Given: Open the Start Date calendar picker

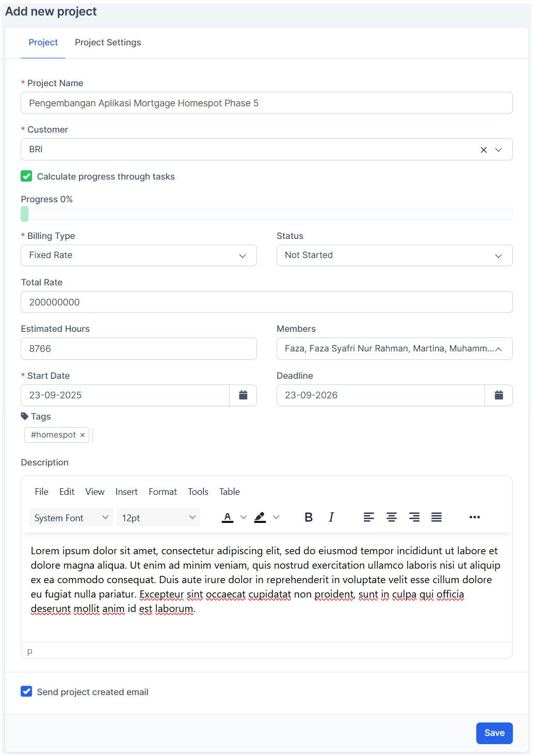Looking at the screenshot, I should tap(243, 395).
